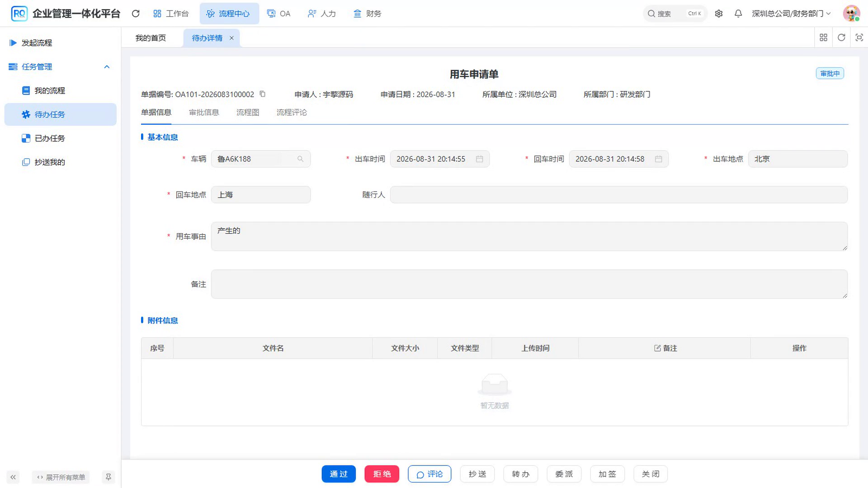Switch to the 工作台 top menu
Viewport: 868px width, 488px height.
(x=171, y=14)
